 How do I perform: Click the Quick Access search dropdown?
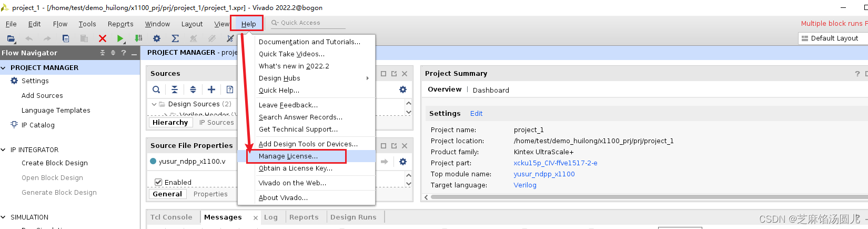275,23
